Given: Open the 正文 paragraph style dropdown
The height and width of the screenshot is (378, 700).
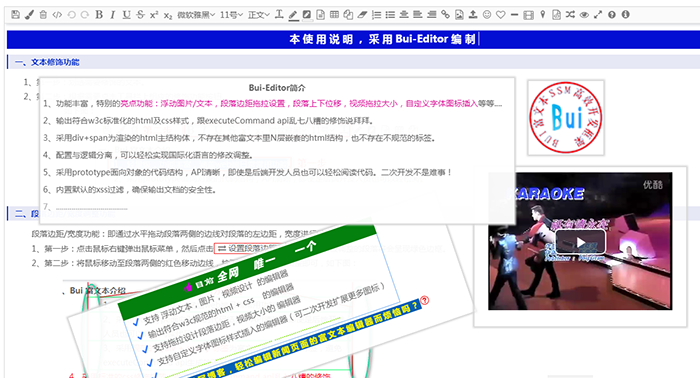Looking at the screenshot, I should (259, 15).
